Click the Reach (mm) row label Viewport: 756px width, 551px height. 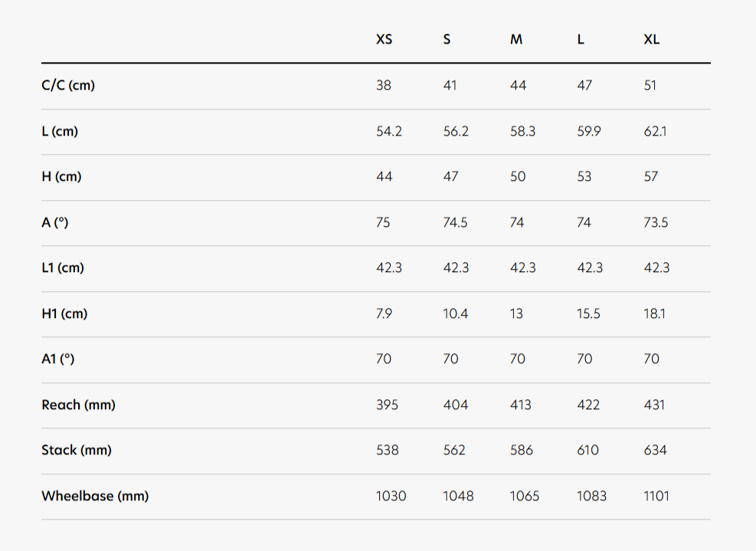[79, 405]
